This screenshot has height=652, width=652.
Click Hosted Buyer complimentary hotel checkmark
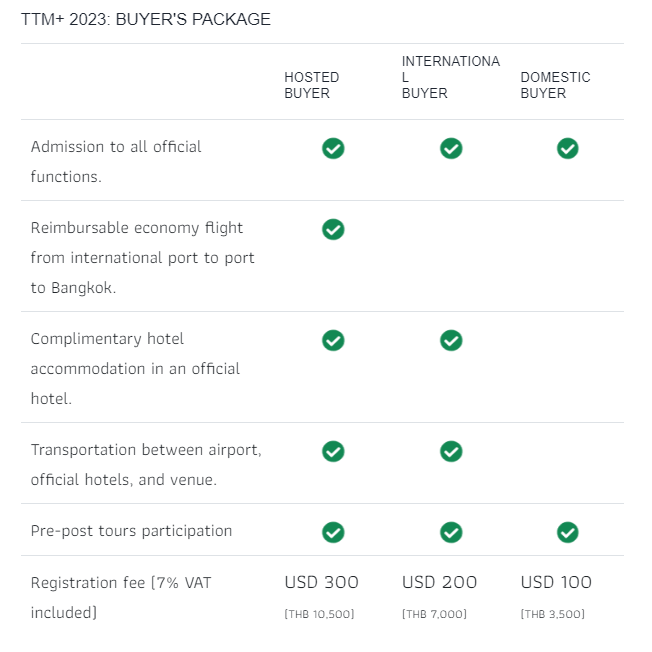pos(333,341)
